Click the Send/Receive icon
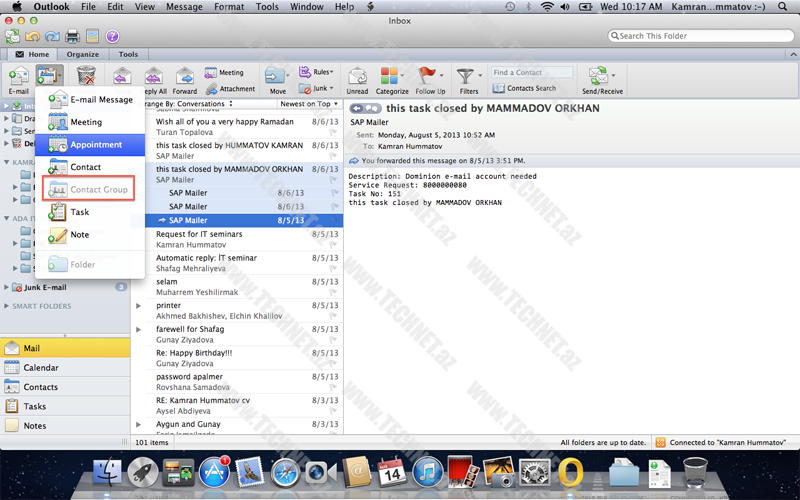Viewport: 800px width, 500px height. click(600, 77)
